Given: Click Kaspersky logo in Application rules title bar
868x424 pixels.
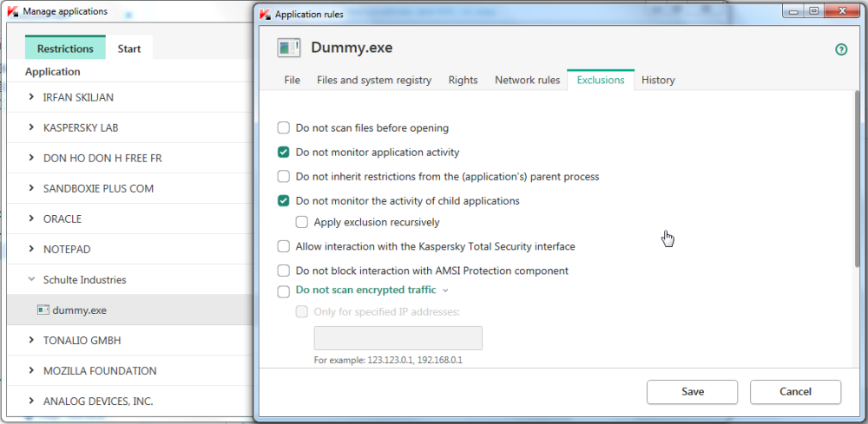Looking at the screenshot, I should click(x=265, y=14).
